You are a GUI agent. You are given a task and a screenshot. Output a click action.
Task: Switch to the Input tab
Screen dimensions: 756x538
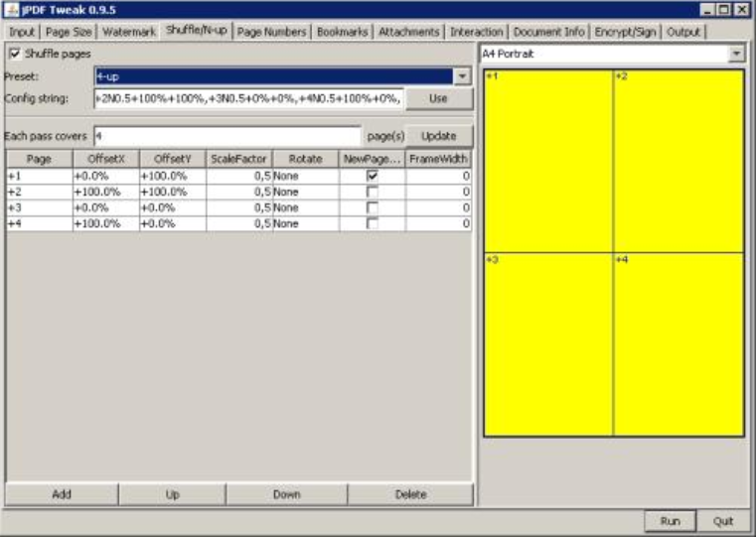point(22,32)
